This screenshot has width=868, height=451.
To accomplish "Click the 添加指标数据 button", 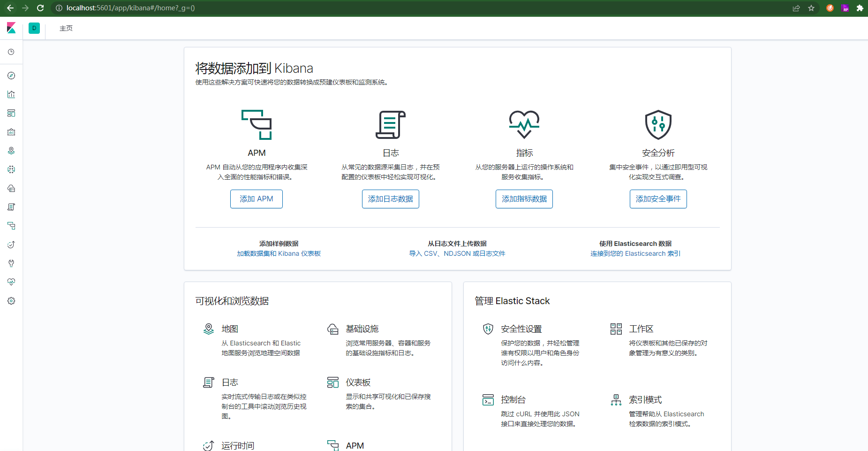I will click(524, 199).
